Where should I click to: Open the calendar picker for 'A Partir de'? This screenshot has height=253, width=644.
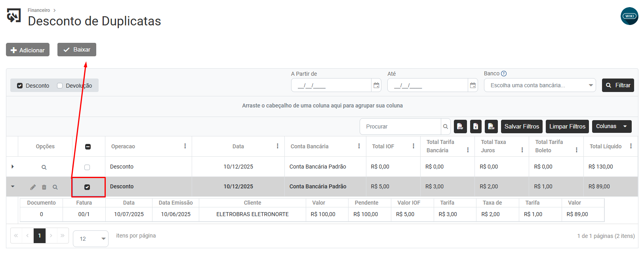click(x=376, y=85)
